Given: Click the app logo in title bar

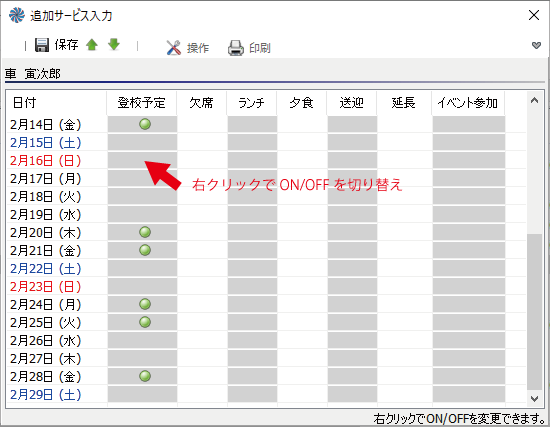Looking at the screenshot, I should 16,15.
